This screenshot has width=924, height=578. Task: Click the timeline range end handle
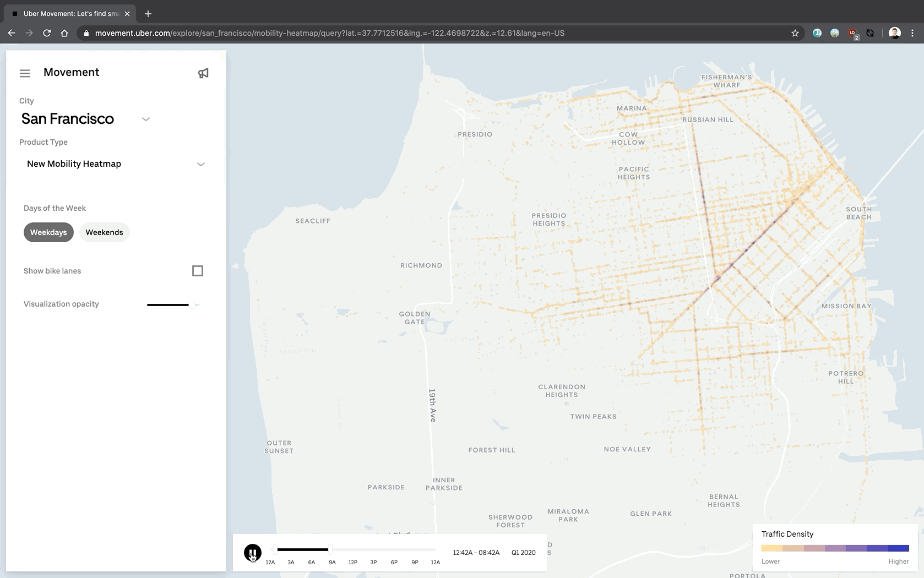coord(329,549)
